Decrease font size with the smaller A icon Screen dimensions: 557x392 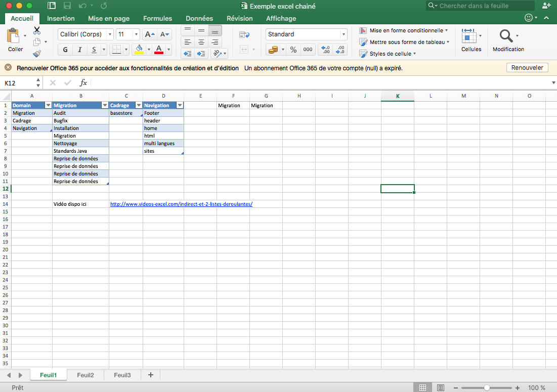(164, 34)
